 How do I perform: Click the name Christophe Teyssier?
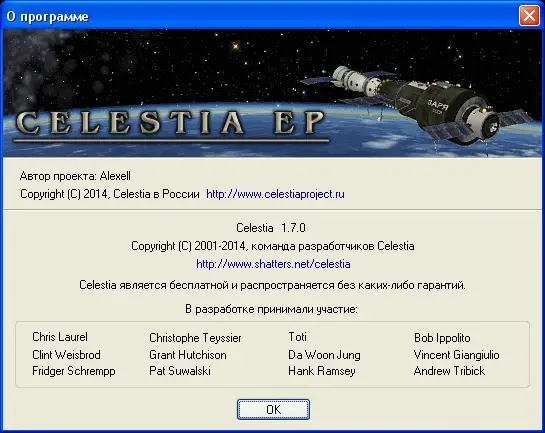195,338
